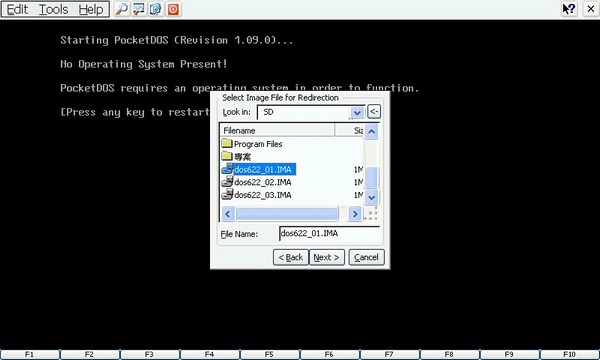Image resolution: width=600 pixels, height=360 pixels.
Task: Click the magnifier zoom toolbar icon
Action: (x=122, y=9)
